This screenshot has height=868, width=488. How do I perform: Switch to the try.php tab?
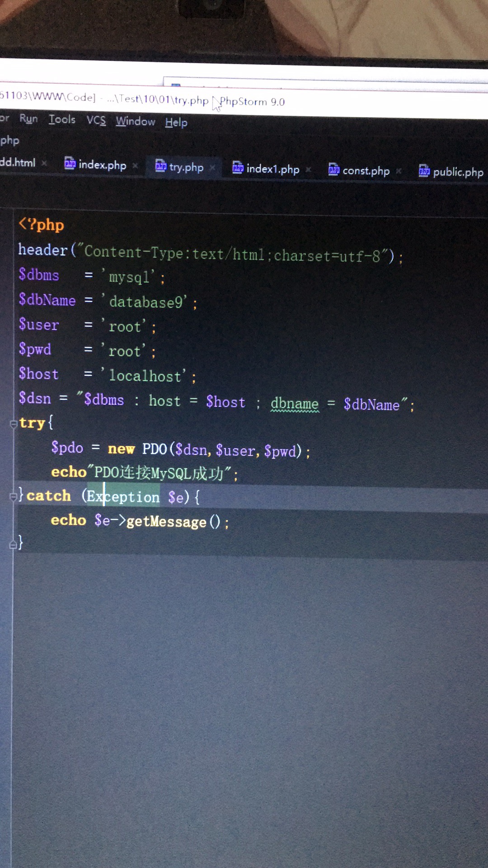186,167
